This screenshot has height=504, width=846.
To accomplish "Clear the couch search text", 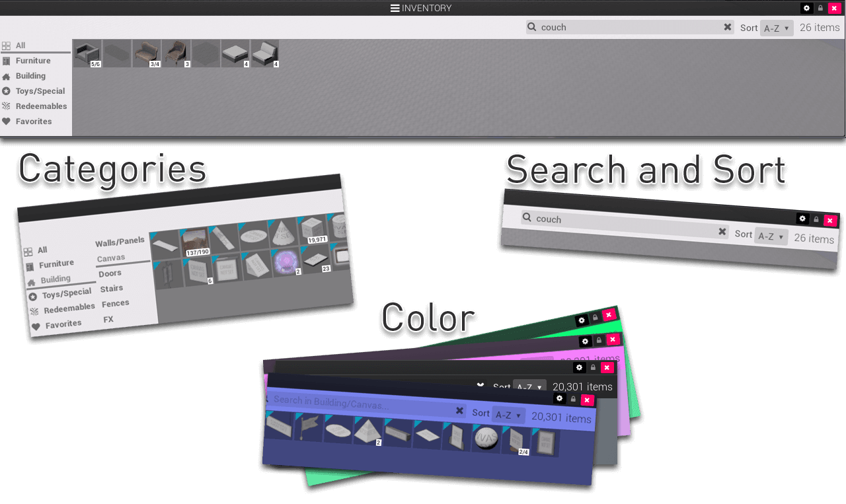I will pos(728,27).
